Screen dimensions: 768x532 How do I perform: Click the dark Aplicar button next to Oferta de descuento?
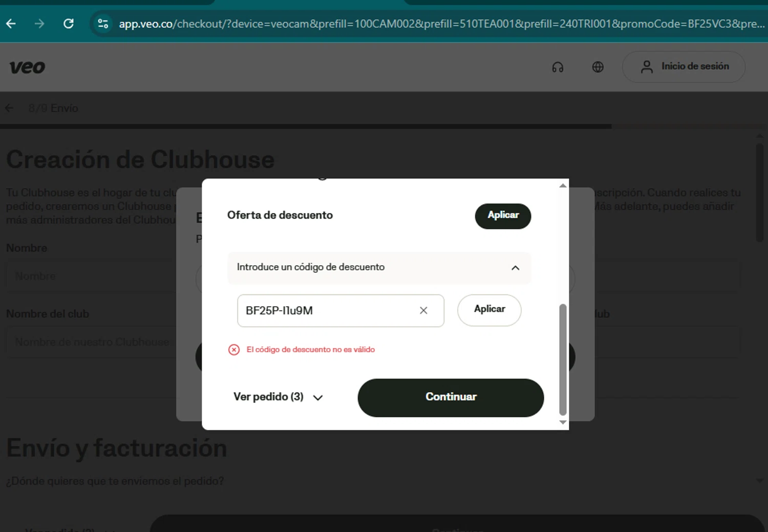pyautogui.click(x=503, y=216)
